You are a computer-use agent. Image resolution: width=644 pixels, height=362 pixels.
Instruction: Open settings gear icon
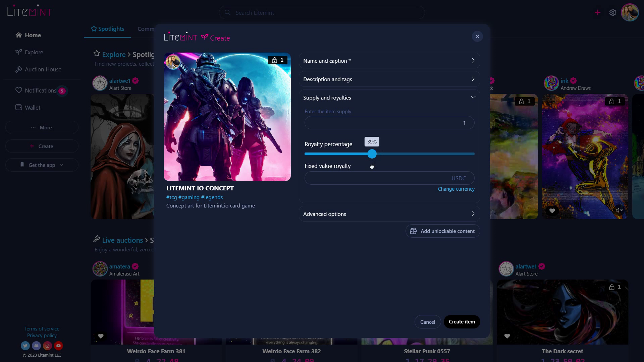coord(613,13)
